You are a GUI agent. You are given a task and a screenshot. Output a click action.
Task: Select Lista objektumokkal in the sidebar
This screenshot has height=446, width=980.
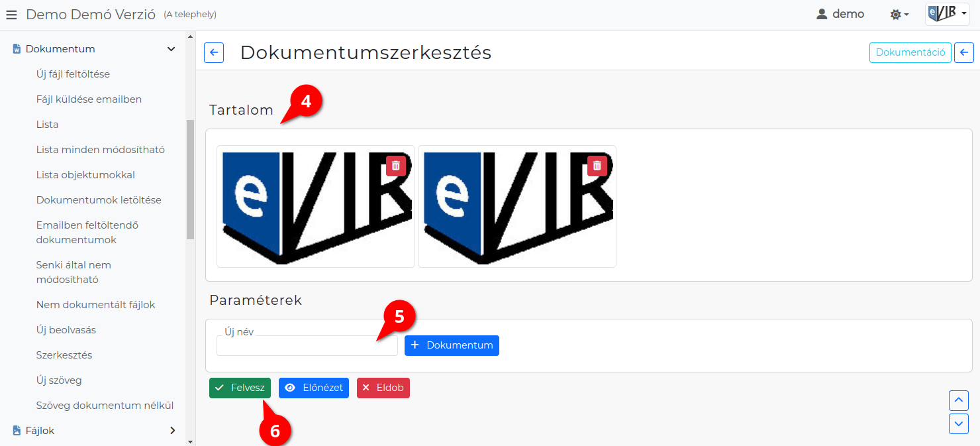pos(85,175)
